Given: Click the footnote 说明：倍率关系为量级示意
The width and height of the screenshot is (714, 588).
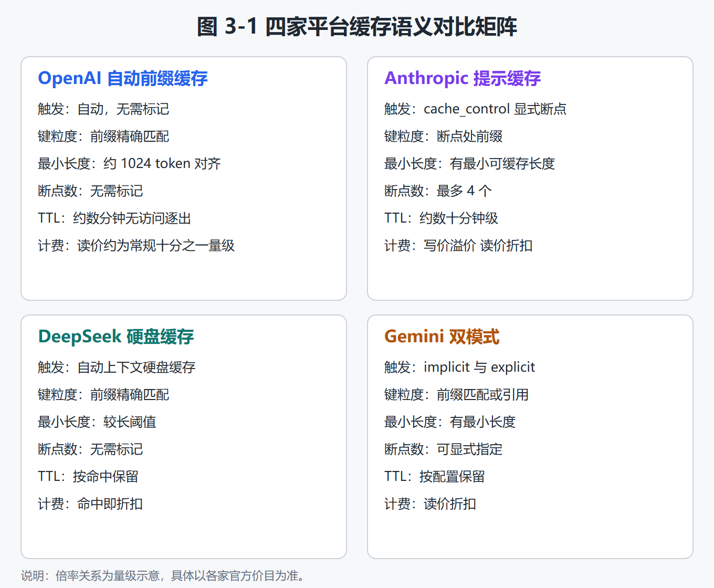Looking at the screenshot, I should tap(163, 576).
